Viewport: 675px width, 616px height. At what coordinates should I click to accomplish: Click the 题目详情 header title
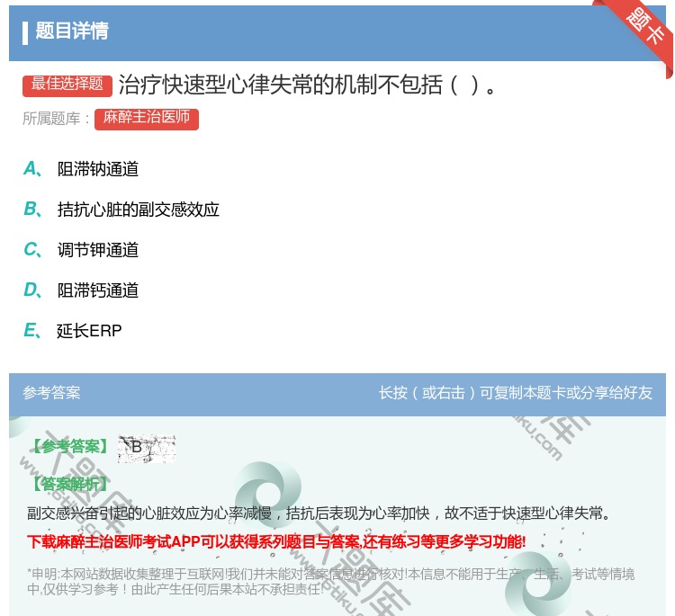point(72,31)
